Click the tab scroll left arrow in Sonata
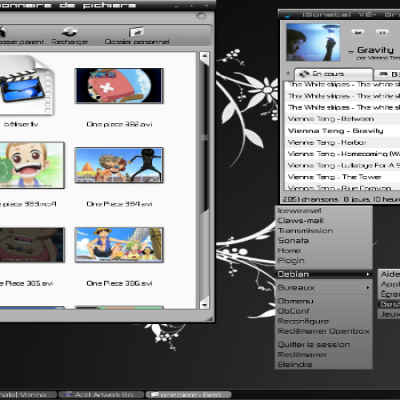The width and height of the screenshot is (400, 400). click(288, 73)
